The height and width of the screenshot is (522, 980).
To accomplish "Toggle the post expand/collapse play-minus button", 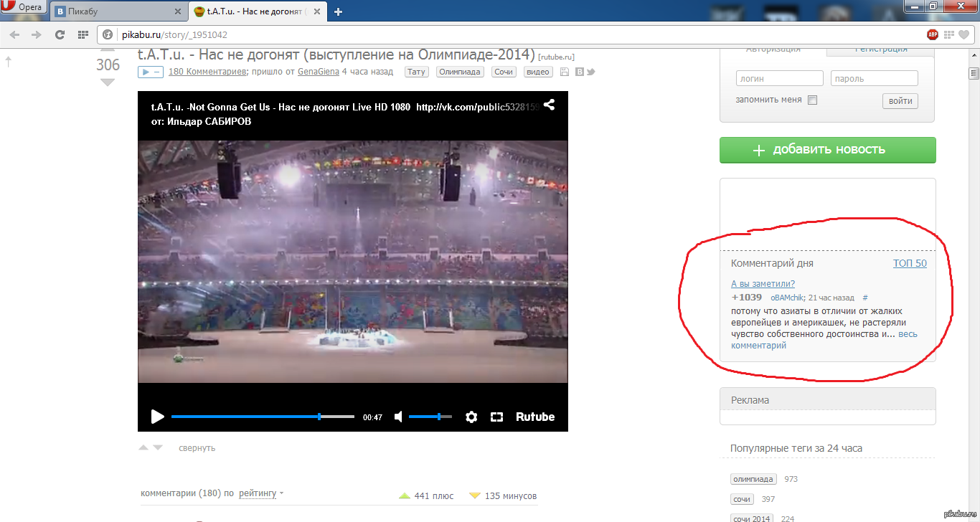I will [x=151, y=72].
